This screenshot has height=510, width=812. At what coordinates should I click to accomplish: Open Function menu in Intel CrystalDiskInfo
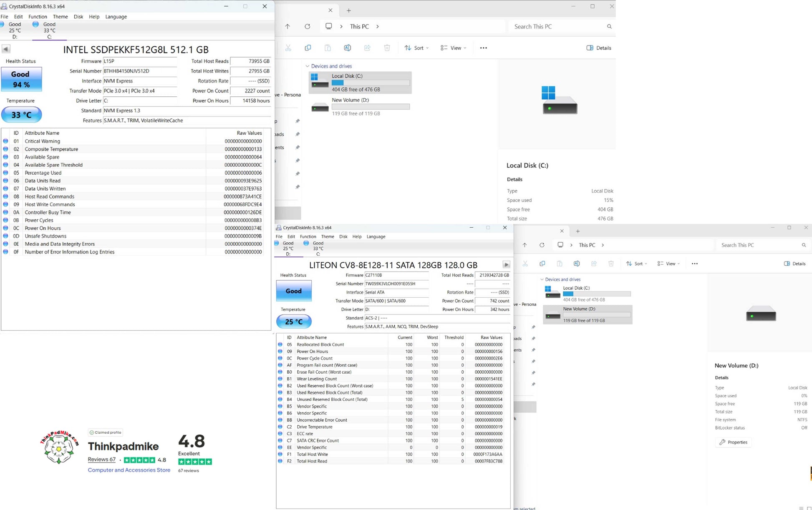(38, 17)
